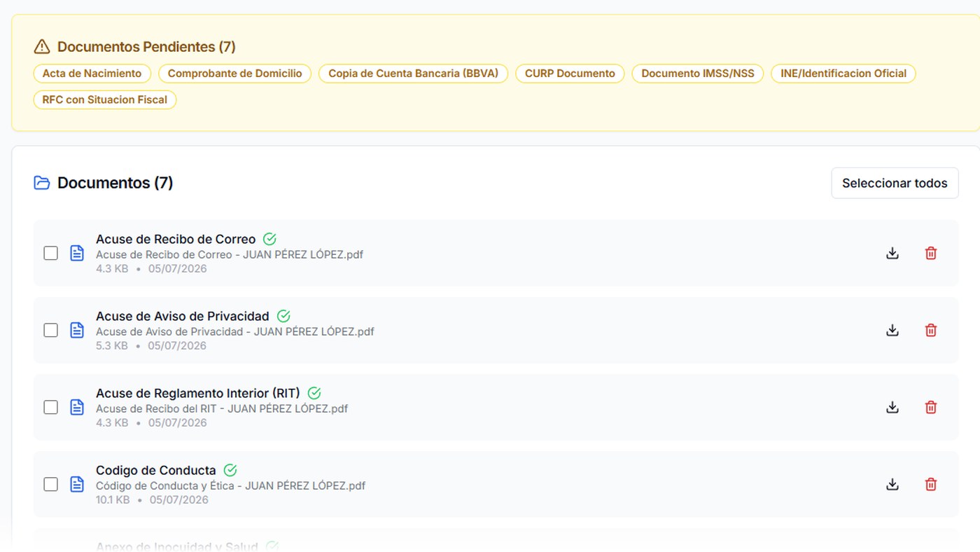The image size is (980, 552).
Task: Open the INE/Identificacion Oficial tag
Action: click(x=843, y=74)
